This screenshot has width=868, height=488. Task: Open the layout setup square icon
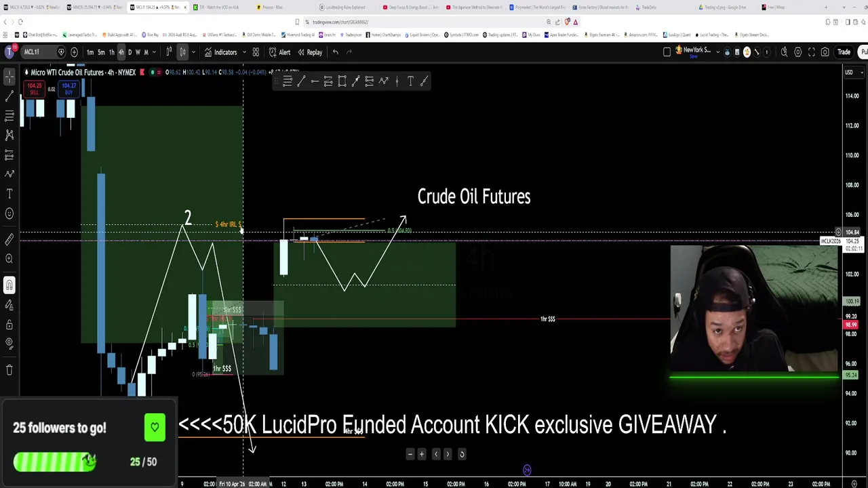click(x=667, y=52)
